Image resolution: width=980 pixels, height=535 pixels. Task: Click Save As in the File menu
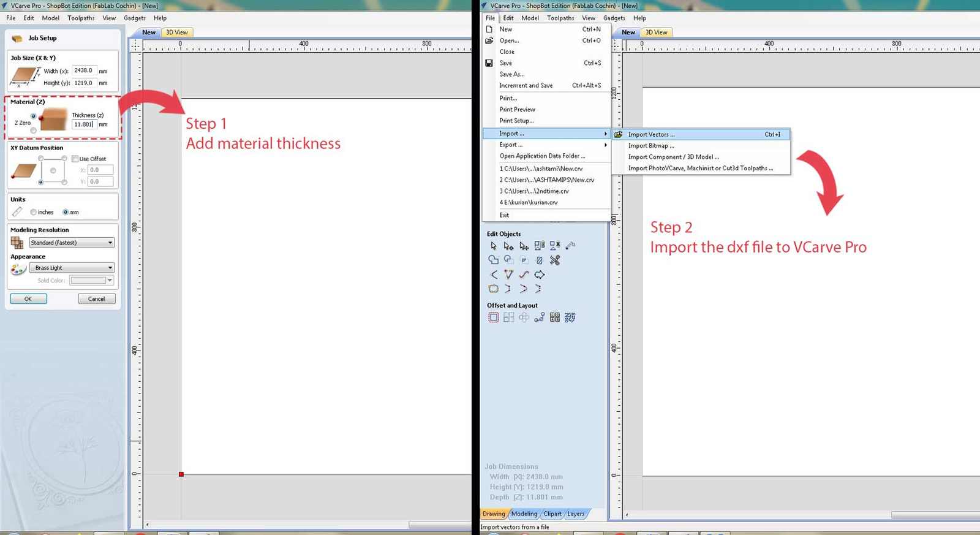546,74
